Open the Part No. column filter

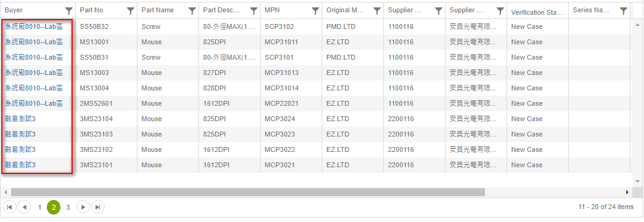click(x=131, y=11)
